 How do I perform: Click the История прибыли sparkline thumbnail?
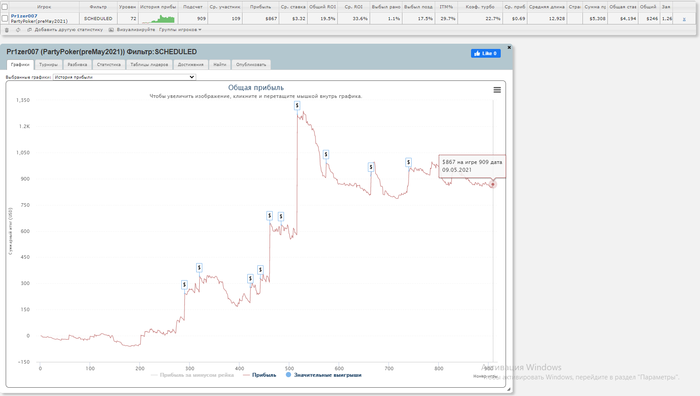158,19
